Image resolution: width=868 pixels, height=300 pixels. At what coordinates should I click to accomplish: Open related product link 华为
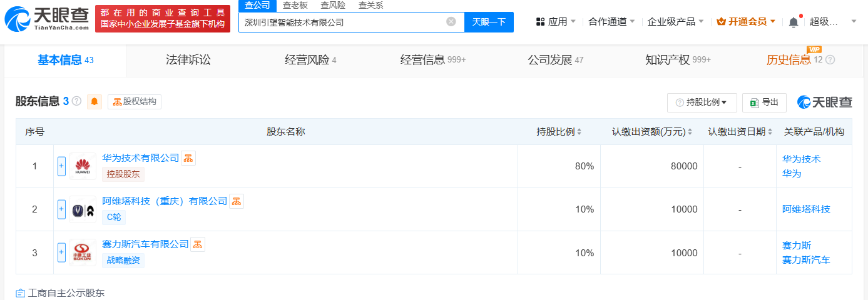point(792,173)
